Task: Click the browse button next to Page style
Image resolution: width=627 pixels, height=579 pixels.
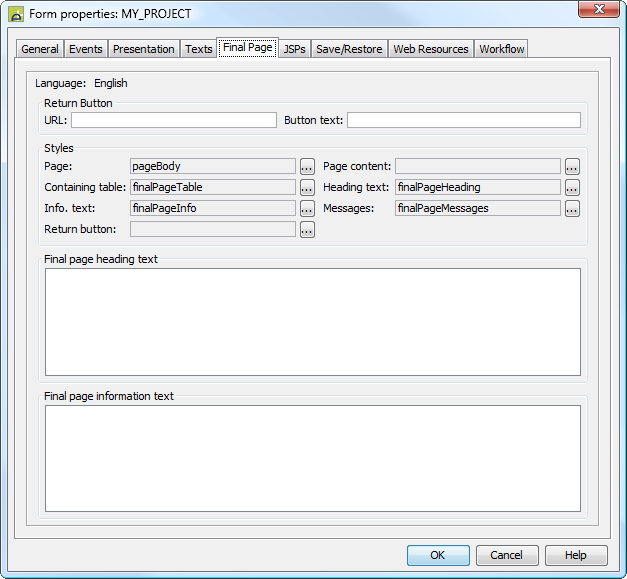Action: point(307,167)
